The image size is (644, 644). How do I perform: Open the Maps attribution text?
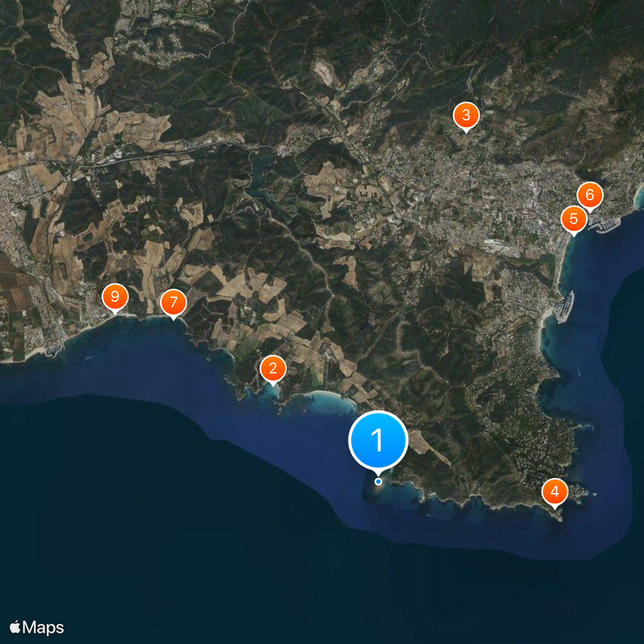[43, 628]
